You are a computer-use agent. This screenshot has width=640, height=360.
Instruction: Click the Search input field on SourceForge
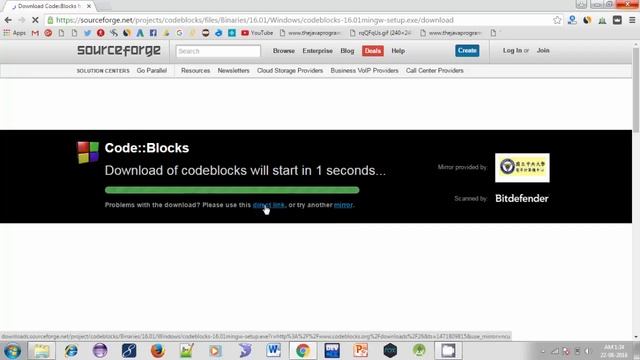(x=218, y=51)
